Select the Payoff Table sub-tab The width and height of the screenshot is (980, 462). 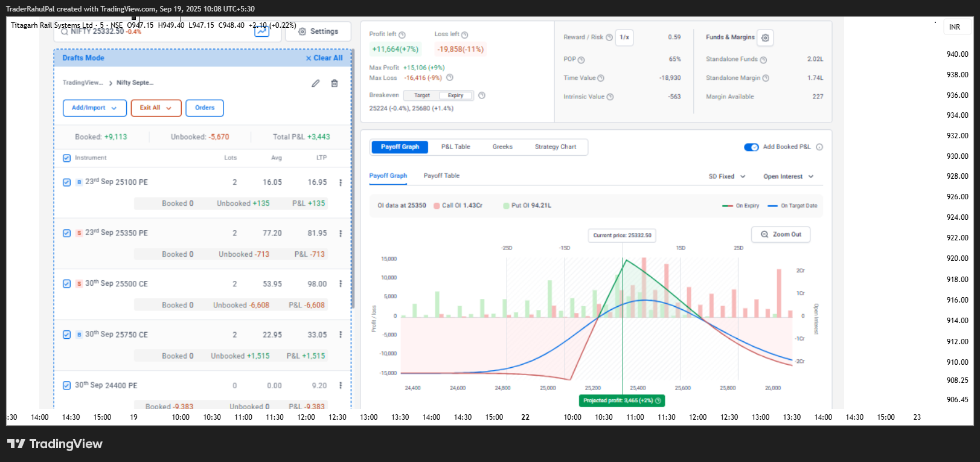pos(441,176)
